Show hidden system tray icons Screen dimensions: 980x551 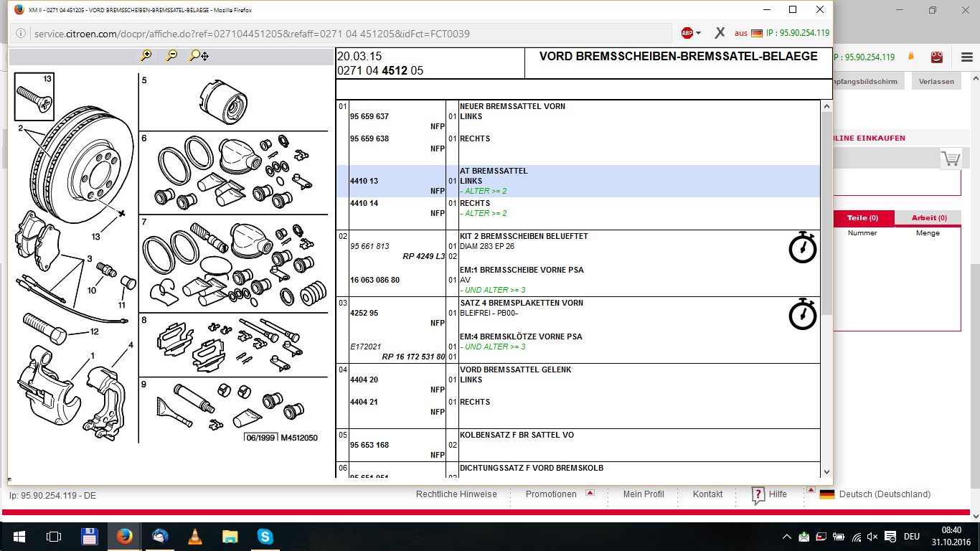pos(787,537)
